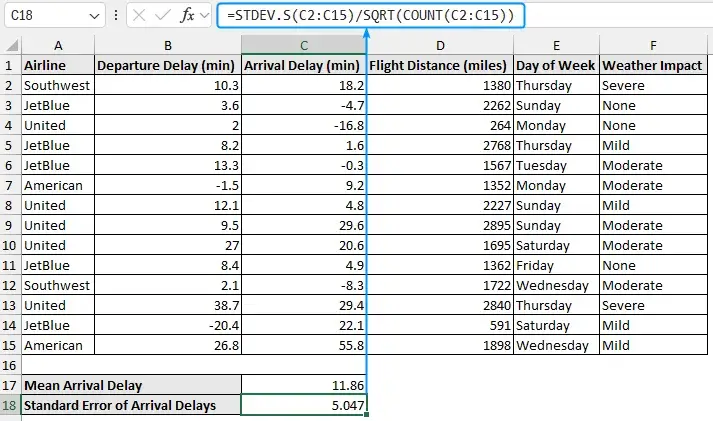
Task: Select arrival delay value 55.8
Action: point(304,346)
